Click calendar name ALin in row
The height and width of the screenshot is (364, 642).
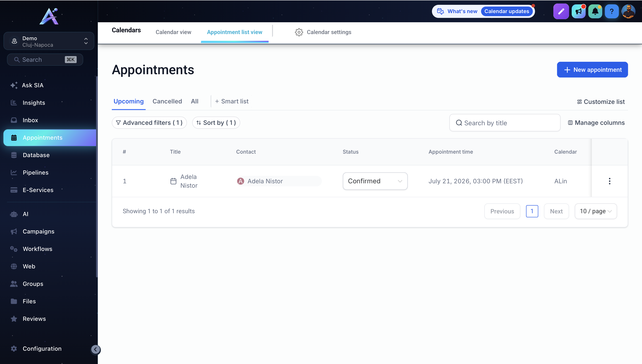pos(561,181)
